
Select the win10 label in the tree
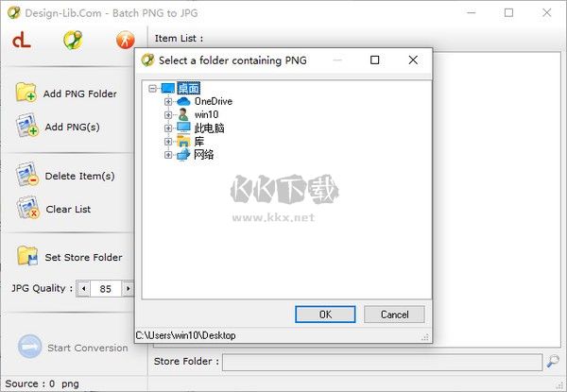pos(206,114)
